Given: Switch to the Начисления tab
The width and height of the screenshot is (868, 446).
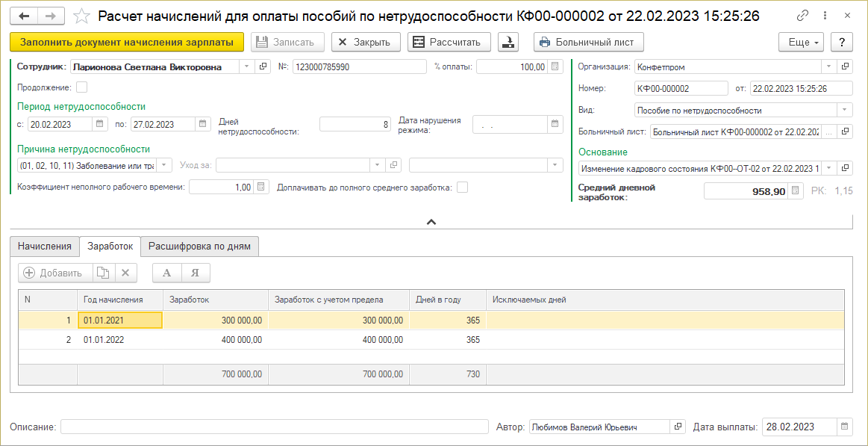Looking at the screenshot, I should point(44,246).
